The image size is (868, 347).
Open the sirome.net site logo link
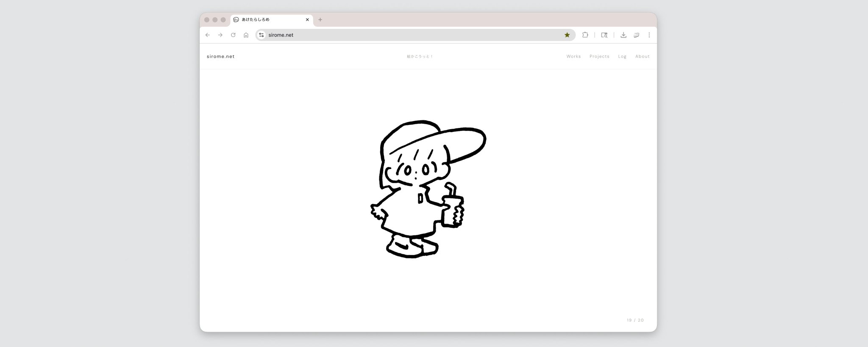[220, 56]
